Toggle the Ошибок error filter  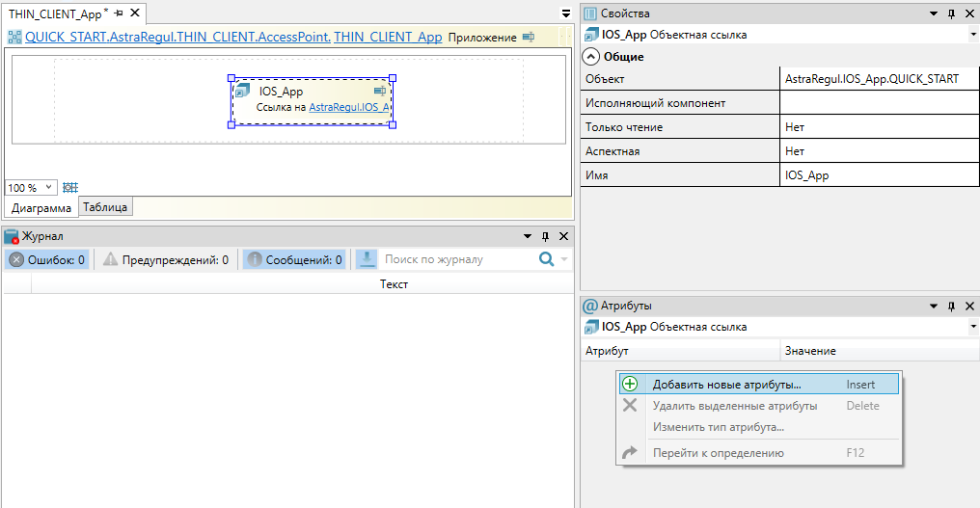point(47,259)
